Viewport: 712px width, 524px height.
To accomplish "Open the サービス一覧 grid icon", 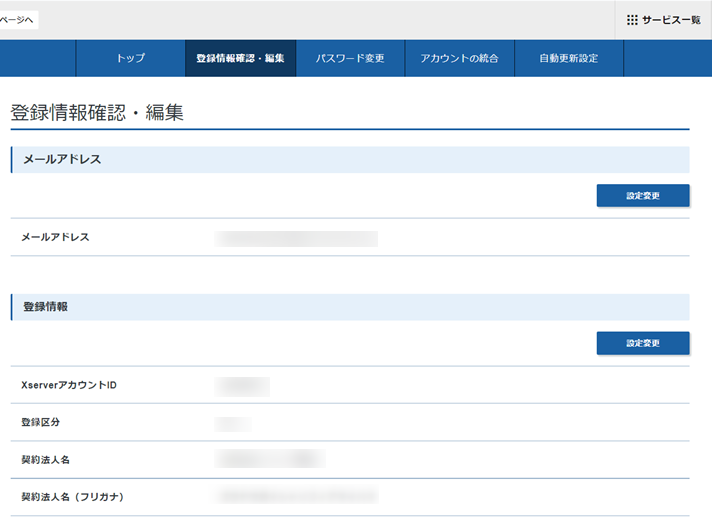I will click(x=632, y=20).
